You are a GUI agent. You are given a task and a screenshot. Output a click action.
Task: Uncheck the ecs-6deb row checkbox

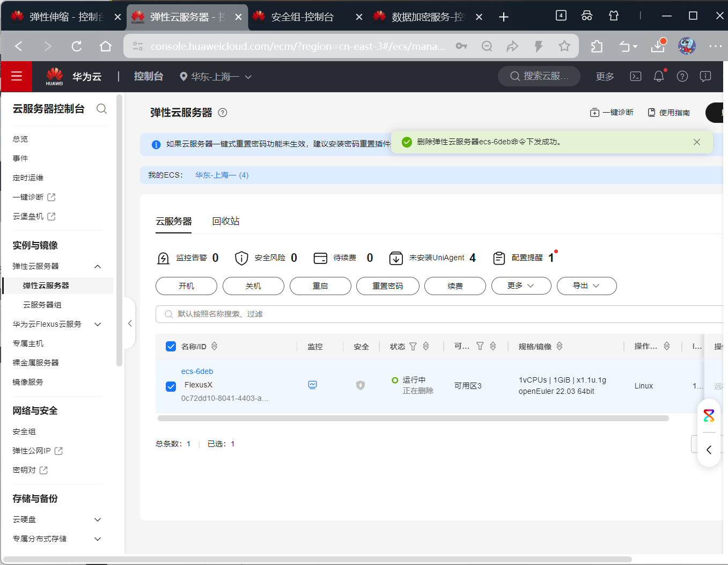pyautogui.click(x=171, y=386)
